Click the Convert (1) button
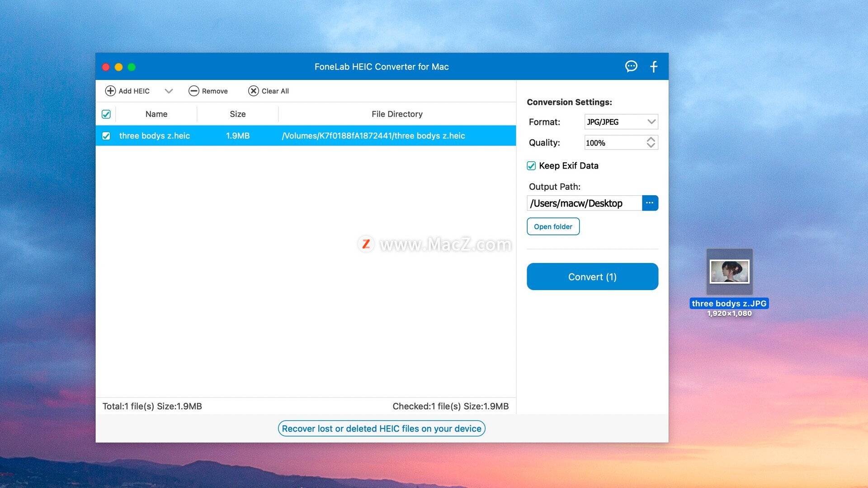This screenshot has width=868, height=488. (x=592, y=277)
